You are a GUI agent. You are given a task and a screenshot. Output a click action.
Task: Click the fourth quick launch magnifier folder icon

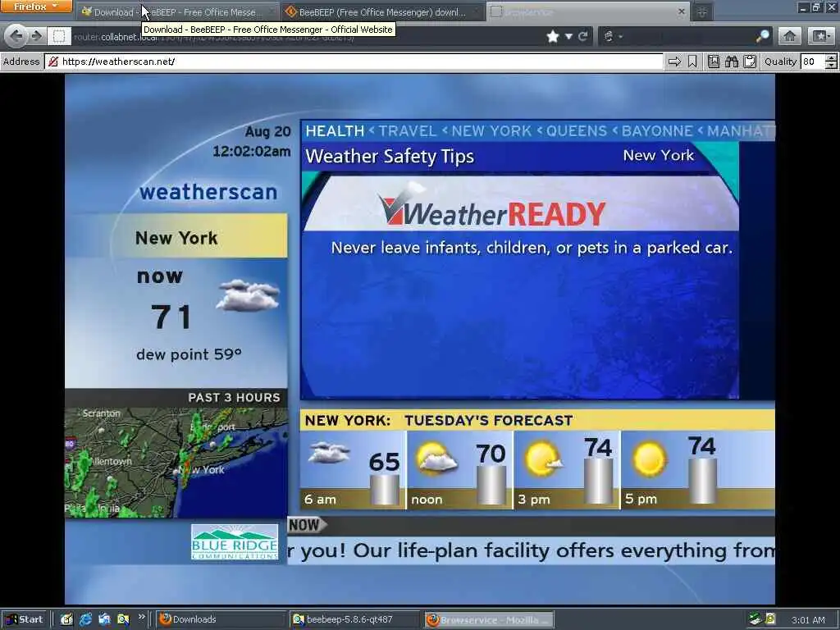(x=123, y=619)
